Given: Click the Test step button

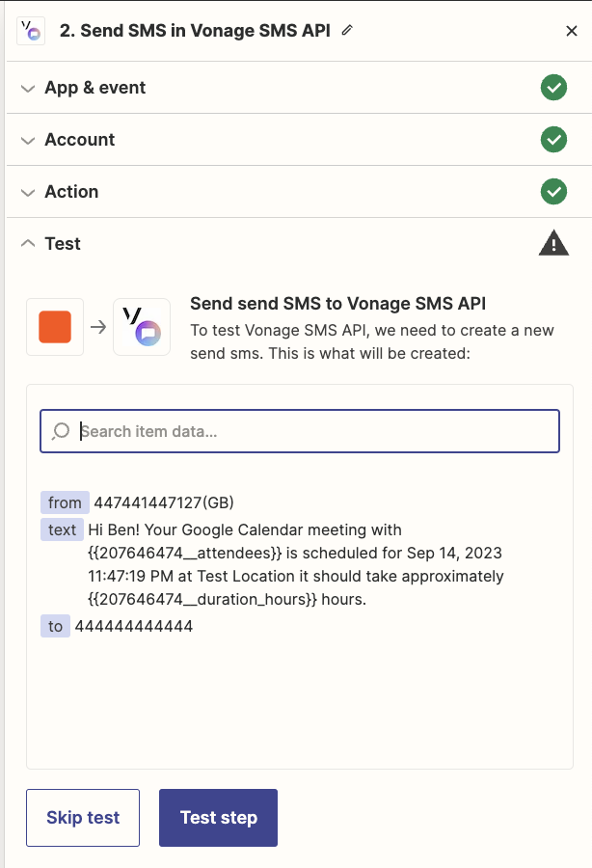Looking at the screenshot, I should (x=219, y=818).
